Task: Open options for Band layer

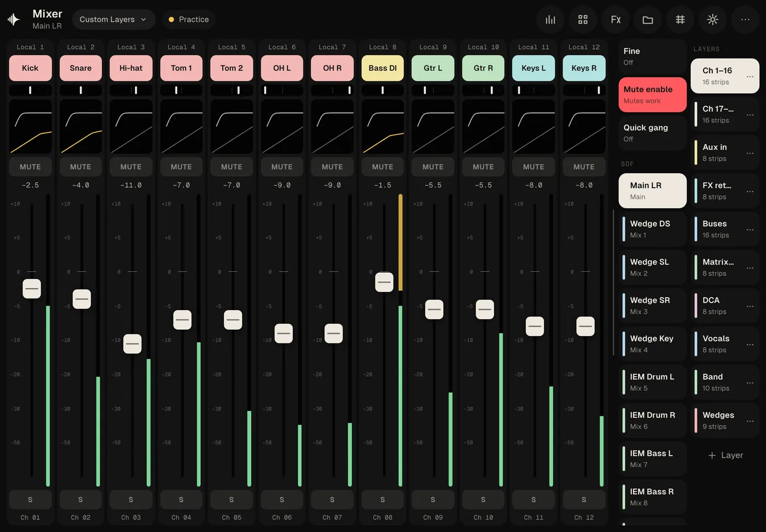Action: 750,383
